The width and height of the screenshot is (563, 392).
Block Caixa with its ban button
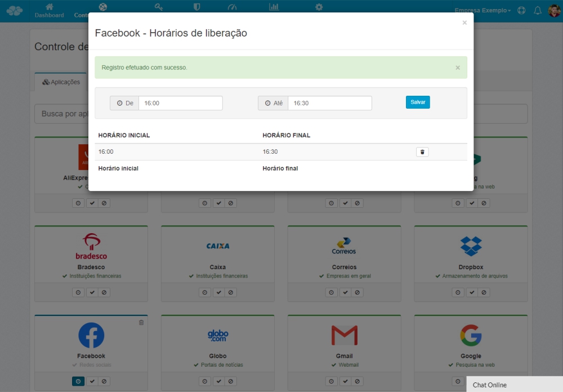[x=231, y=292]
